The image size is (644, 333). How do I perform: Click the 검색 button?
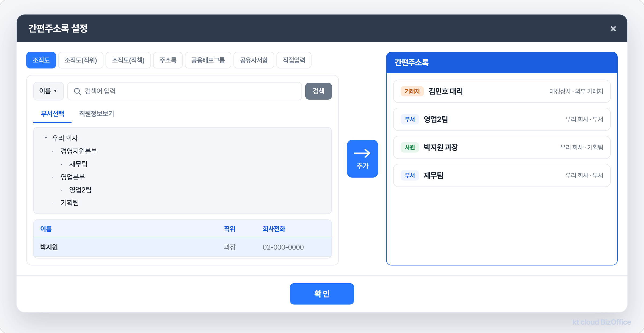pos(319,91)
